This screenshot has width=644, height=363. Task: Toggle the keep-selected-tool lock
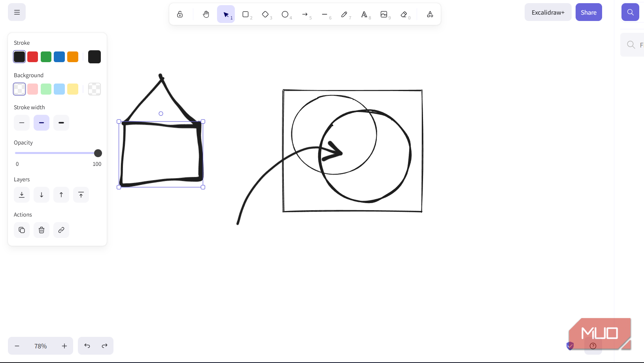pos(179,14)
